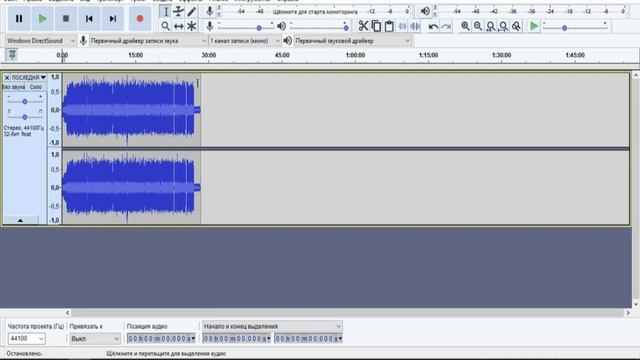The height and width of the screenshot is (360, 640).
Task: Collapse the track using the bottom arrow button
Action: coord(20,220)
